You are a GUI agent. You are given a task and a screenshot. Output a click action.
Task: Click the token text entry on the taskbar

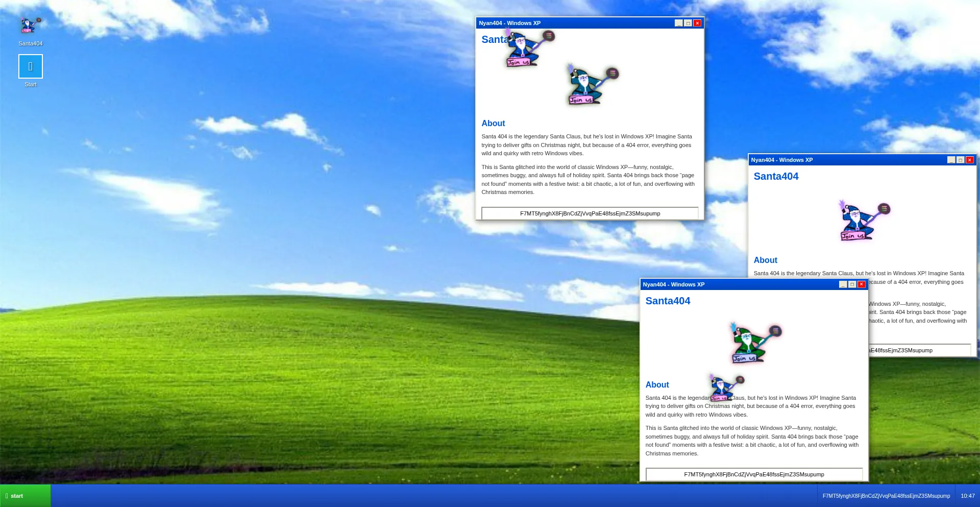886,495
